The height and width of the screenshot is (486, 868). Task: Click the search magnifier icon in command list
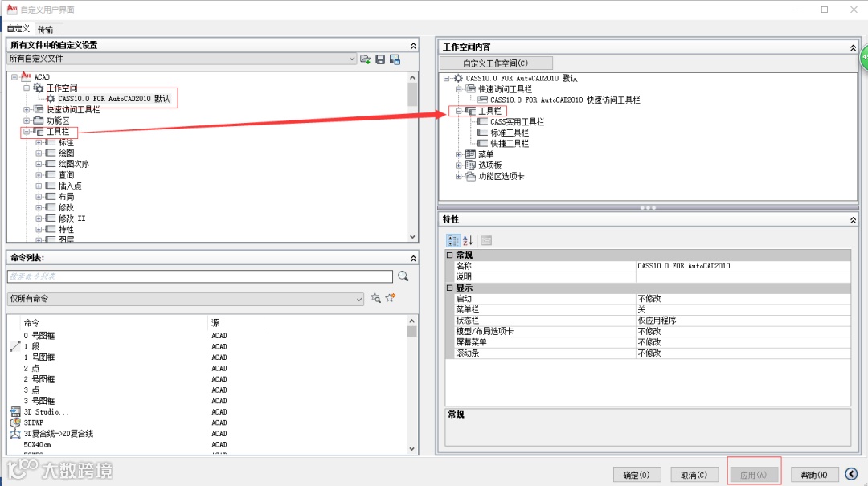coord(403,276)
